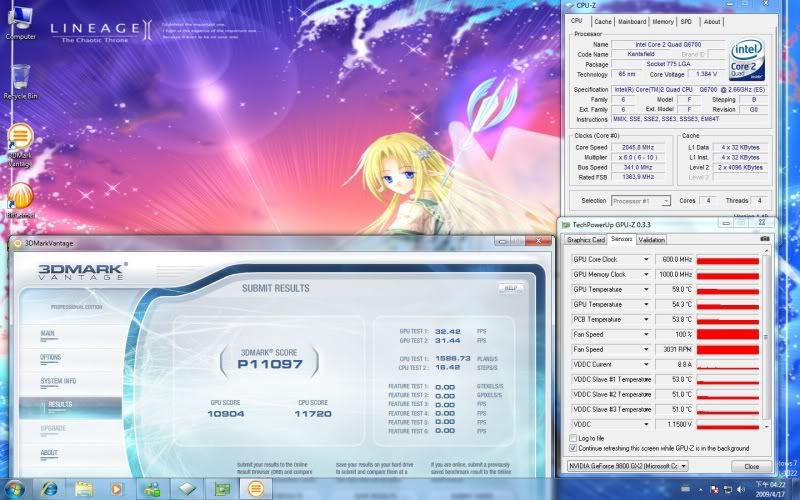Open CPU-Z Processor #1 selection dropdown

coord(666,201)
